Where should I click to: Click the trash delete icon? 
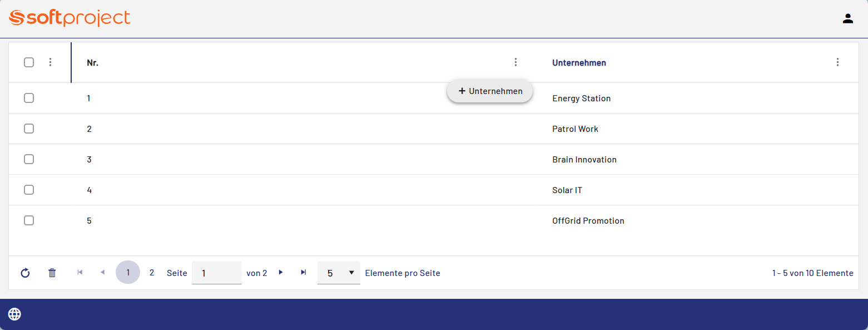coord(52,273)
